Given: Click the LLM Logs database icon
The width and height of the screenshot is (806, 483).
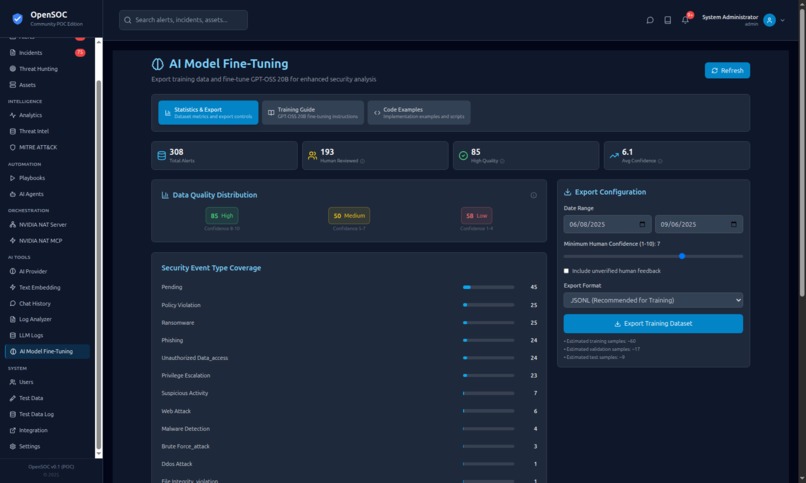Looking at the screenshot, I should 12,335.
